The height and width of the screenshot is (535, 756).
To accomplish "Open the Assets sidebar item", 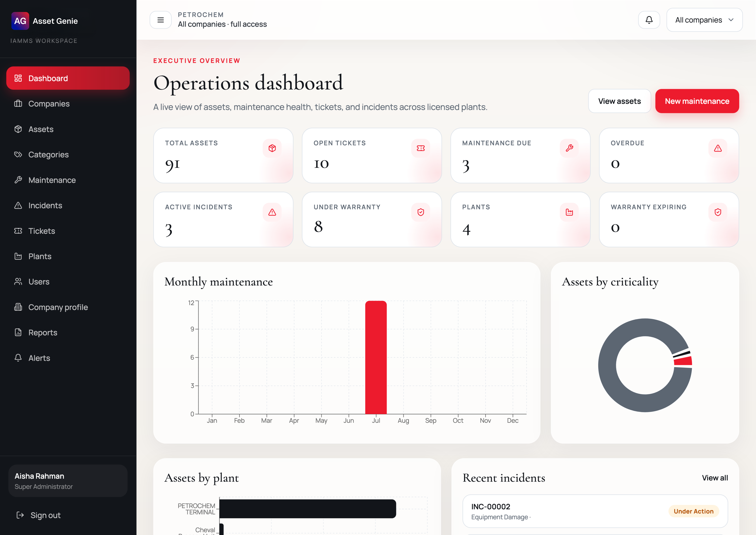I will tap(68, 129).
